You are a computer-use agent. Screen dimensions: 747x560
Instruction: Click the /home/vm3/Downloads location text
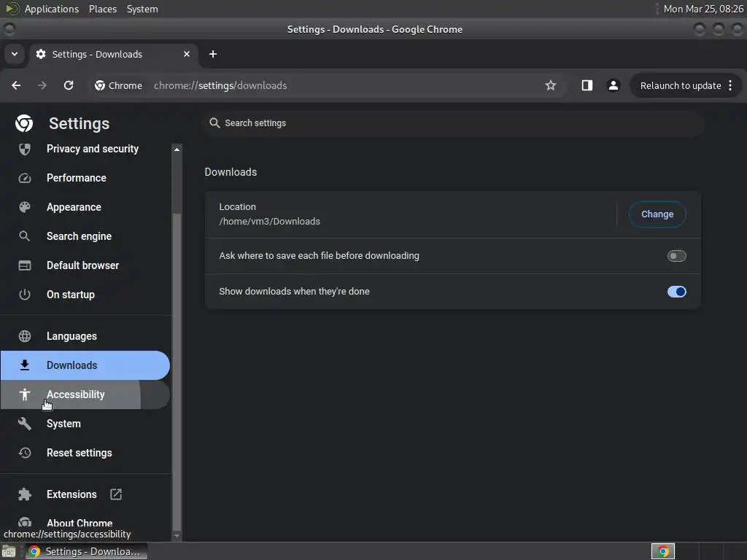pos(270,222)
